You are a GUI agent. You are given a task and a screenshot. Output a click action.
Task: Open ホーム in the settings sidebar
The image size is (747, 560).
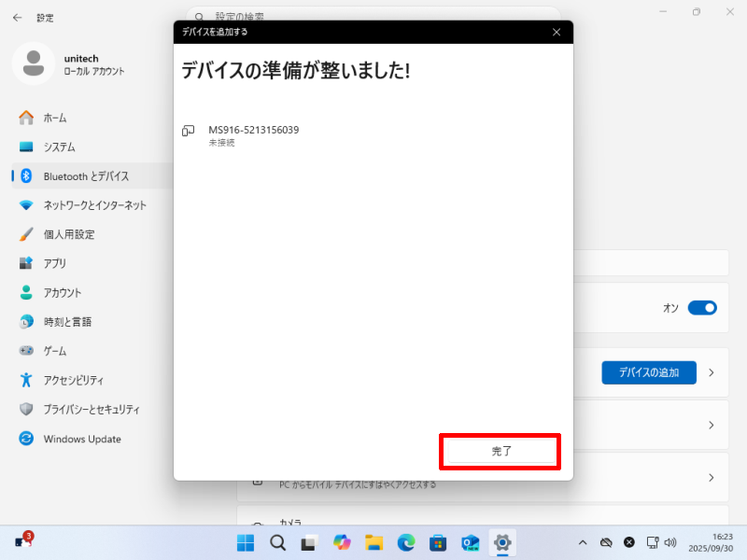coord(55,118)
